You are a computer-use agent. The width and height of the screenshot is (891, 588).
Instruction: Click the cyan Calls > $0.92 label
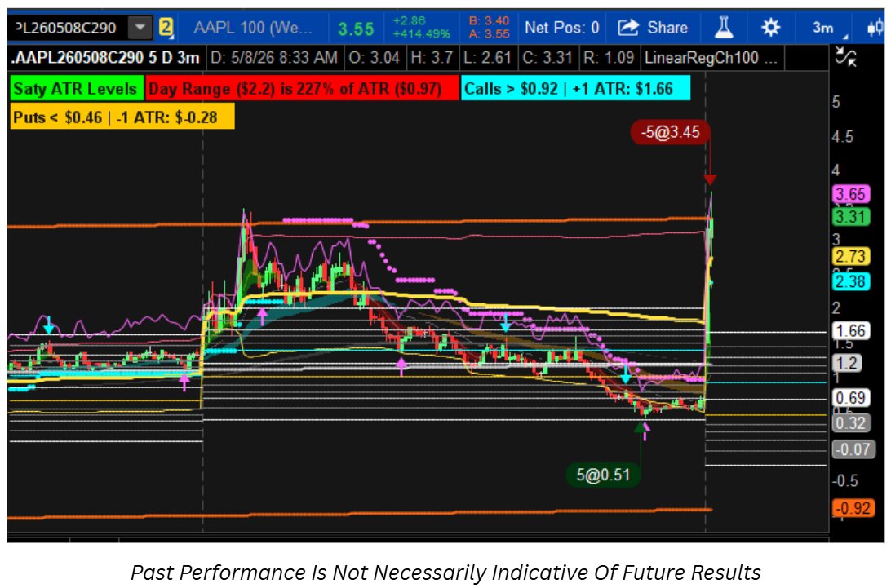click(x=575, y=89)
